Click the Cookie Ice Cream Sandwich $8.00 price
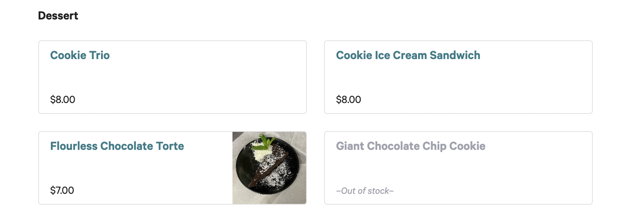The height and width of the screenshot is (214, 644). [348, 99]
